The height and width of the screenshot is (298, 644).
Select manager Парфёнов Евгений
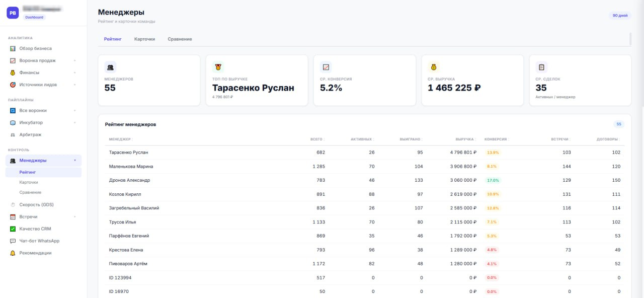point(129,236)
